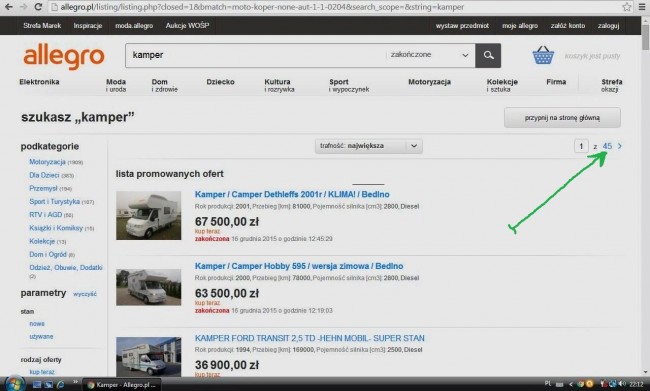Expand the zakończone search scope dropdown
This screenshot has width=650, height=391.
(429, 55)
